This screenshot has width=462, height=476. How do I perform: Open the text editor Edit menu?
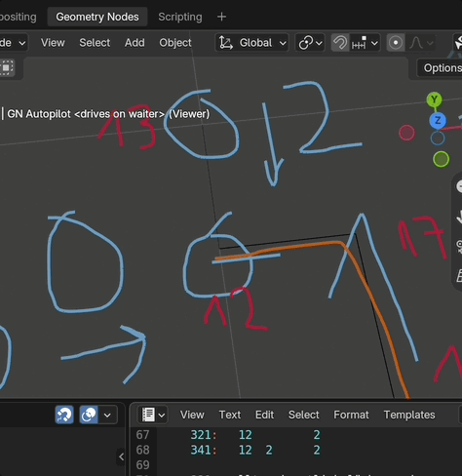click(264, 415)
